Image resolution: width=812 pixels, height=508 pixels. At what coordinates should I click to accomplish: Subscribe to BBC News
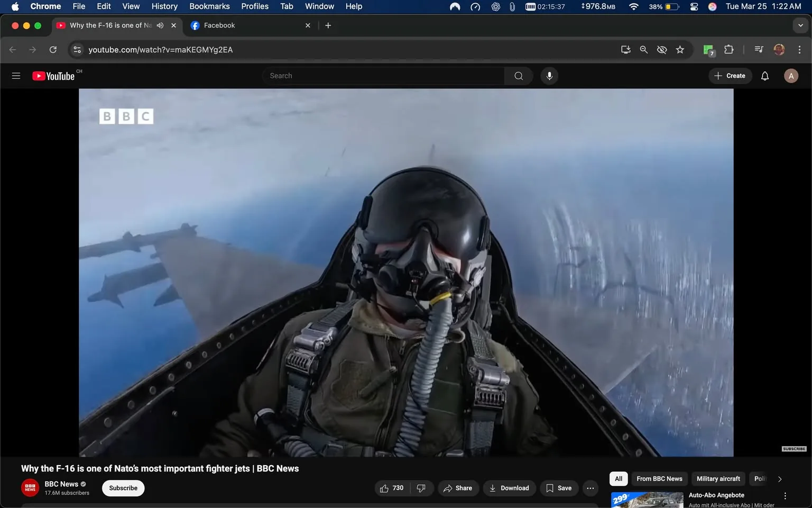(x=123, y=488)
